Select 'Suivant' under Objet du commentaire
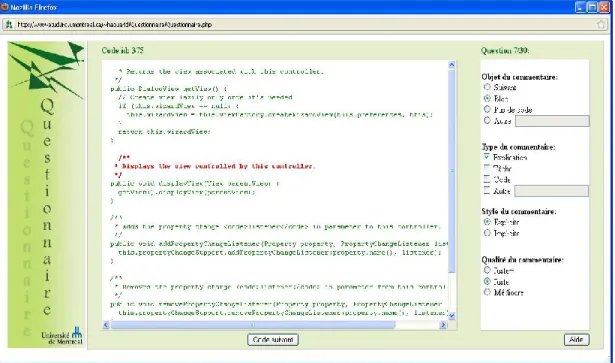The image size is (615, 363). pos(487,87)
